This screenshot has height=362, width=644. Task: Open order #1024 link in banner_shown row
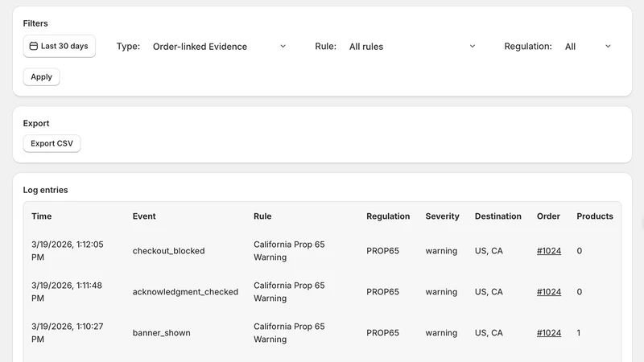point(549,333)
